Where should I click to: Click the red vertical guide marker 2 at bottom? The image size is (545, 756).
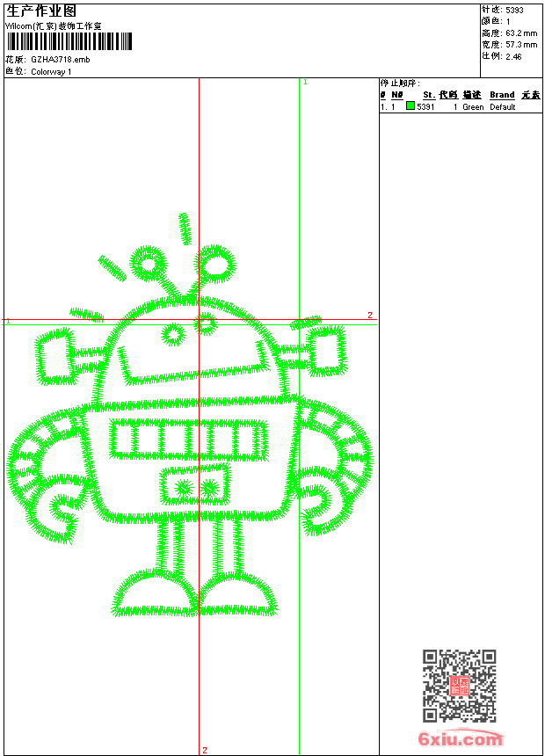205,750
